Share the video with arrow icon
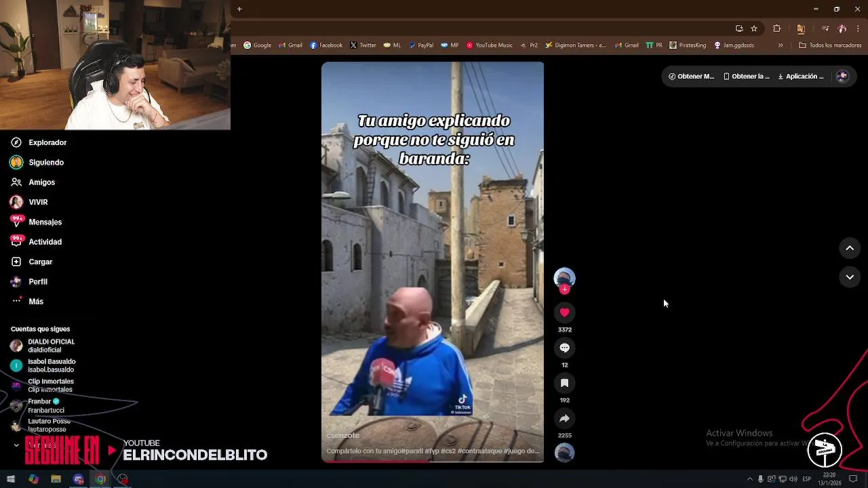 tap(564, 418)
